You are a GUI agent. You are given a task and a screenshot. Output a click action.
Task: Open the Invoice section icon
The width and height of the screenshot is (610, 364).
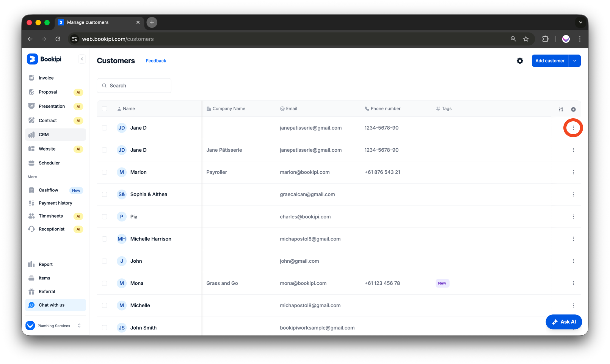pos(32,78)
